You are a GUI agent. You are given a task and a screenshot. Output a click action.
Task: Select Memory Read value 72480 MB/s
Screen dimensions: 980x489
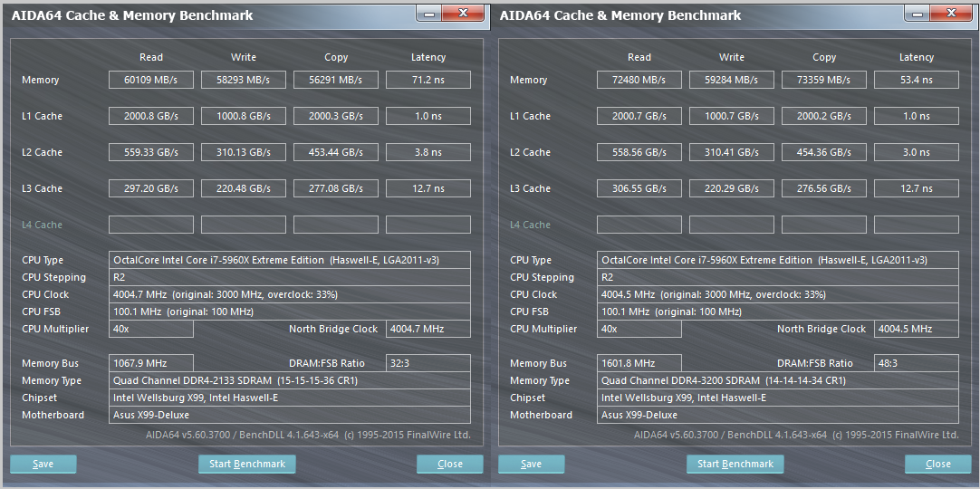click(639, 80)
